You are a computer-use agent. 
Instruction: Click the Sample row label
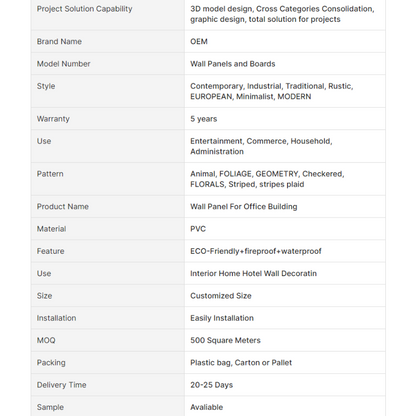tap(50, 407)
